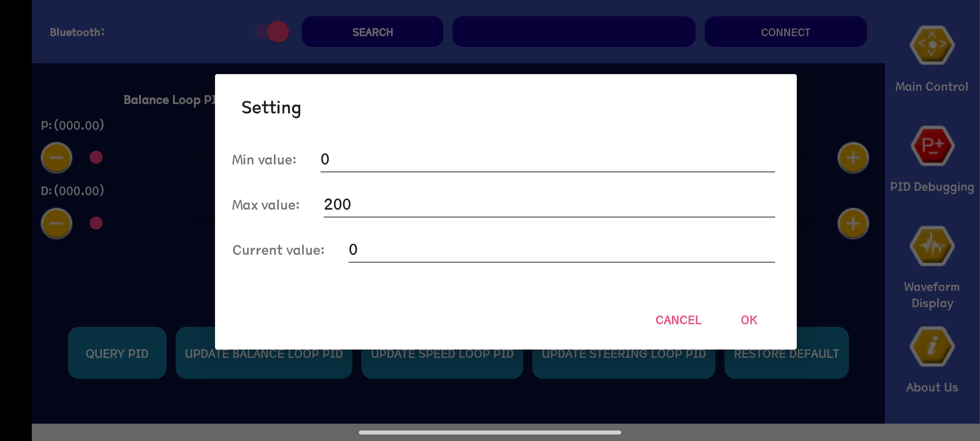
Task: Click the plus button for P value
Action: pos(853,158)
